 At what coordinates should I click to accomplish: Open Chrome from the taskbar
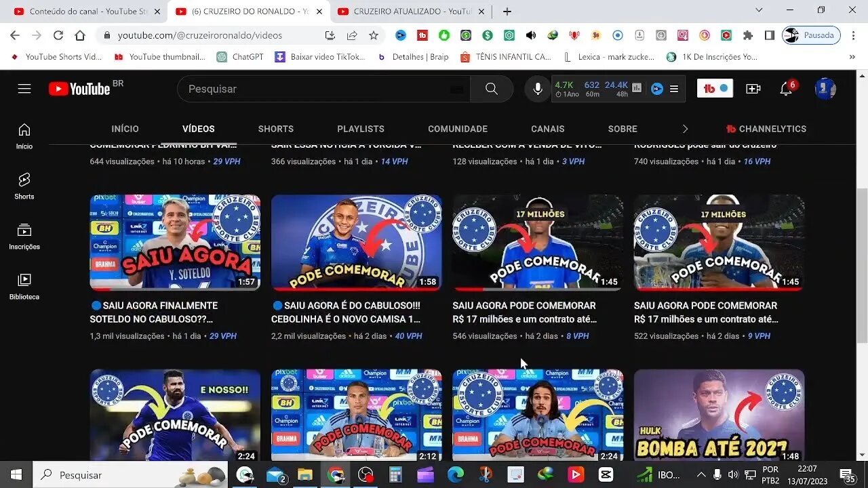point(336,474)
